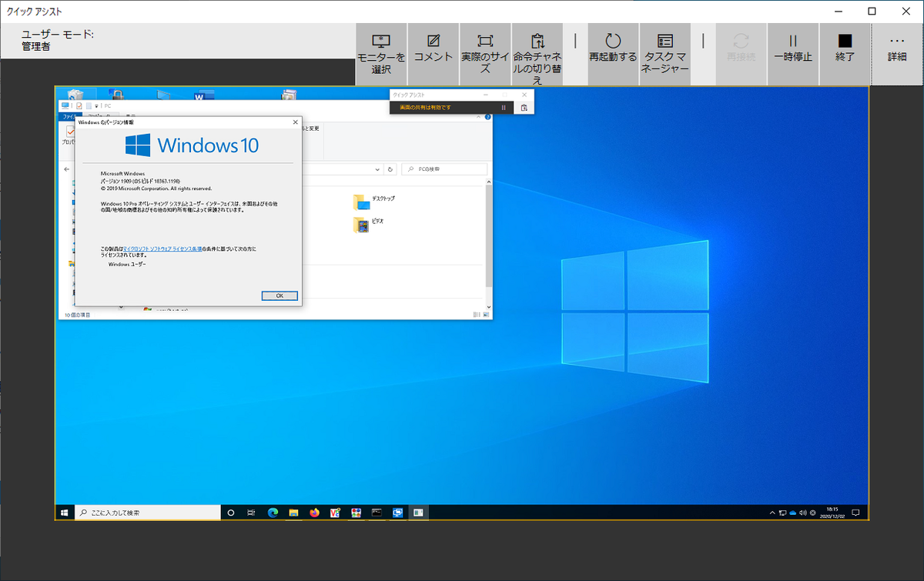Viewport: 924px width, 581px height.
Task: Click the PCの検索 search field in Explorer
Action: coord(445,169)
